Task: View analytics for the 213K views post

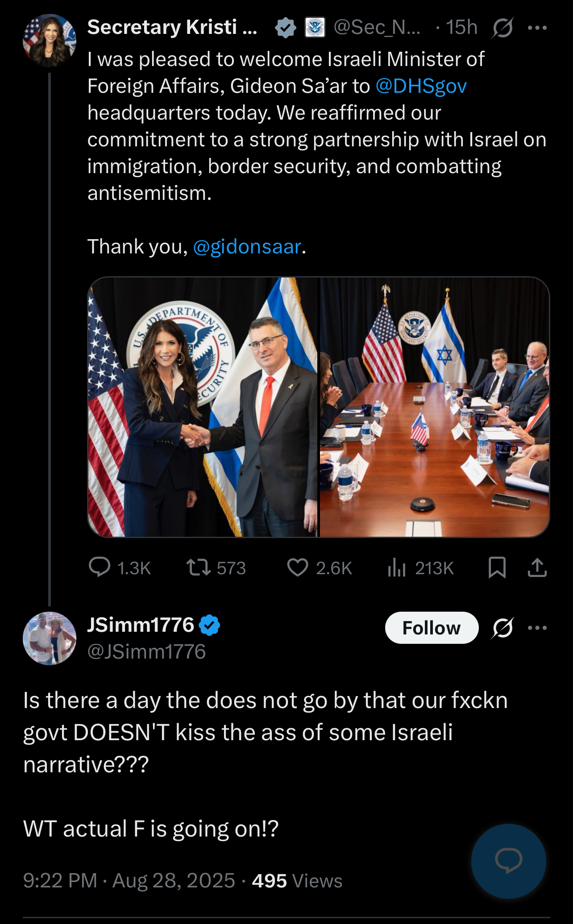Action: pyautogui.click(x=397, y=568)
